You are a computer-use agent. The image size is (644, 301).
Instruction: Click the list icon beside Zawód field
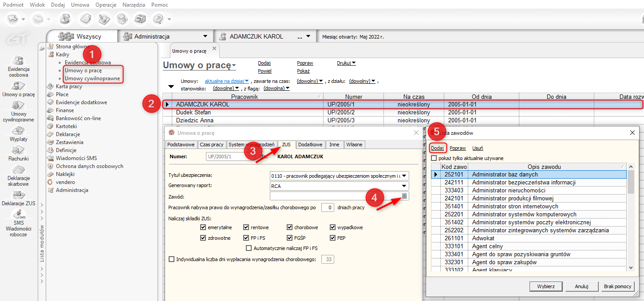(404, 196)
